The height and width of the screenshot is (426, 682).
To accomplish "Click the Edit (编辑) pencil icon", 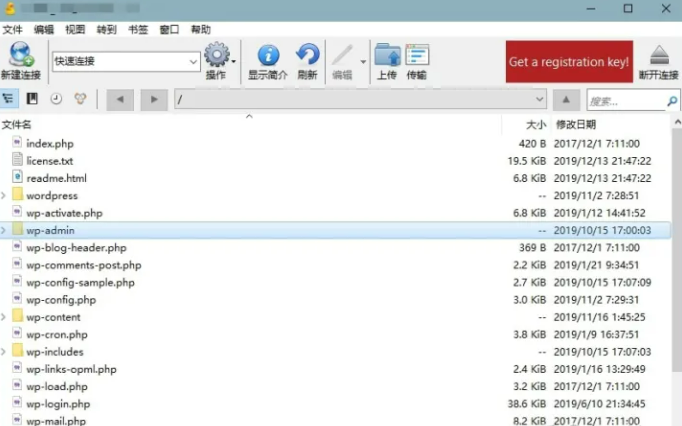I will pos(342,56).
